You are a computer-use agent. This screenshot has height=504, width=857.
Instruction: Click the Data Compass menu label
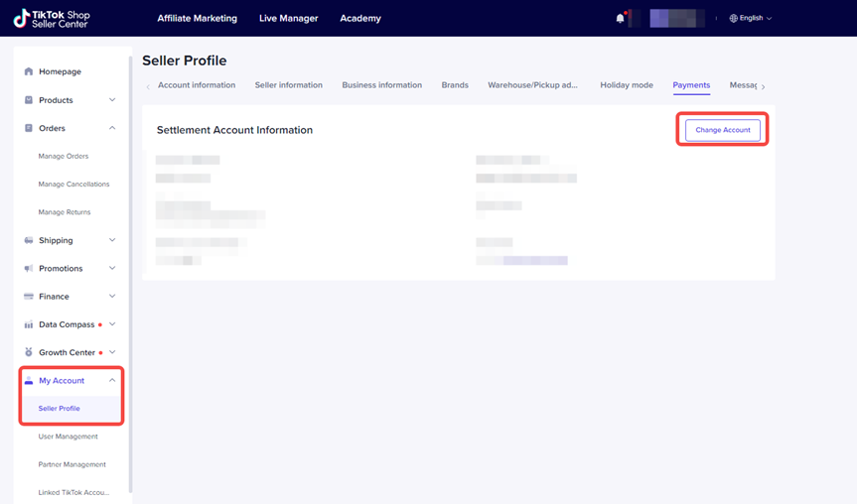coord(67,324)
